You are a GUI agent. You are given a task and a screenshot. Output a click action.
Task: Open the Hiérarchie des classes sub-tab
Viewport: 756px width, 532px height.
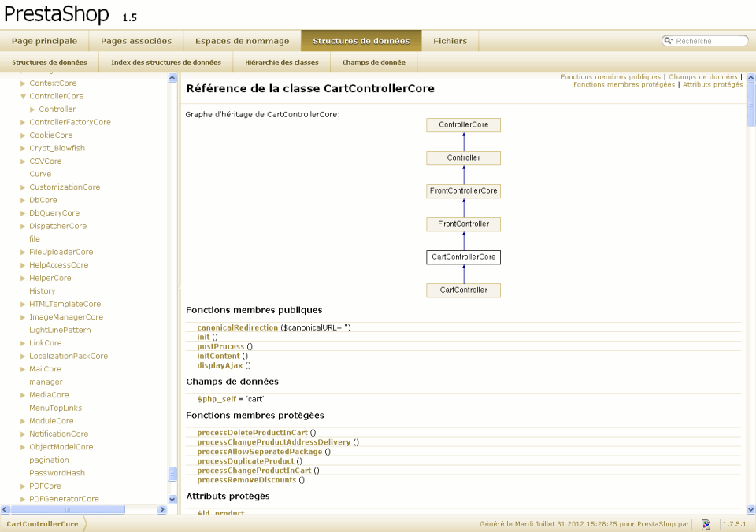click(281, 62)
